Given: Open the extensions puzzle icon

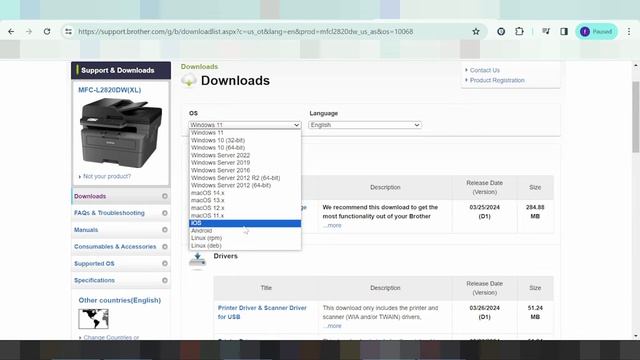Looking at the screenshot, I should (x=519, y=31).
